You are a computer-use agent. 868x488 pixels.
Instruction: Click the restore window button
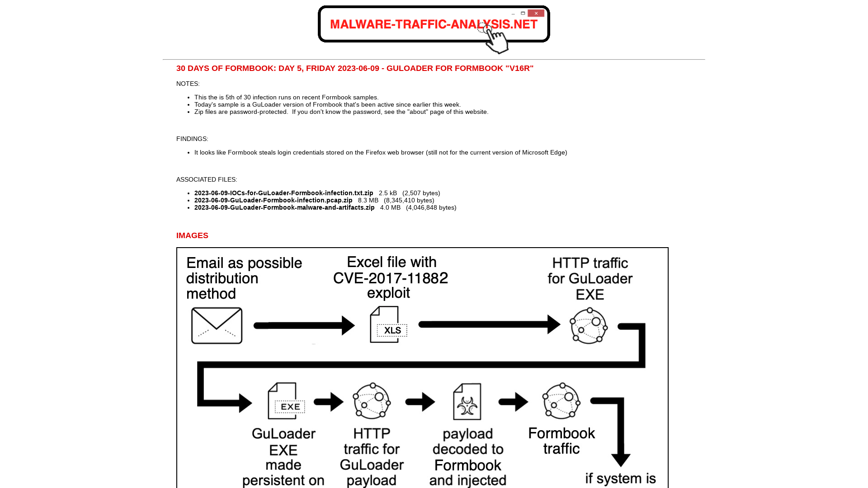(x=523, y=13)
